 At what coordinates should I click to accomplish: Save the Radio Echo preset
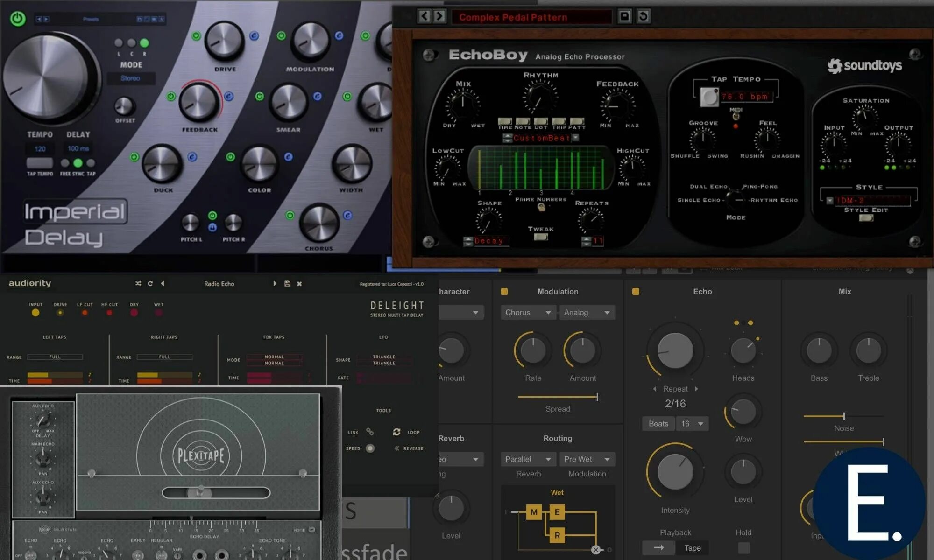click(x=287, y=284)
